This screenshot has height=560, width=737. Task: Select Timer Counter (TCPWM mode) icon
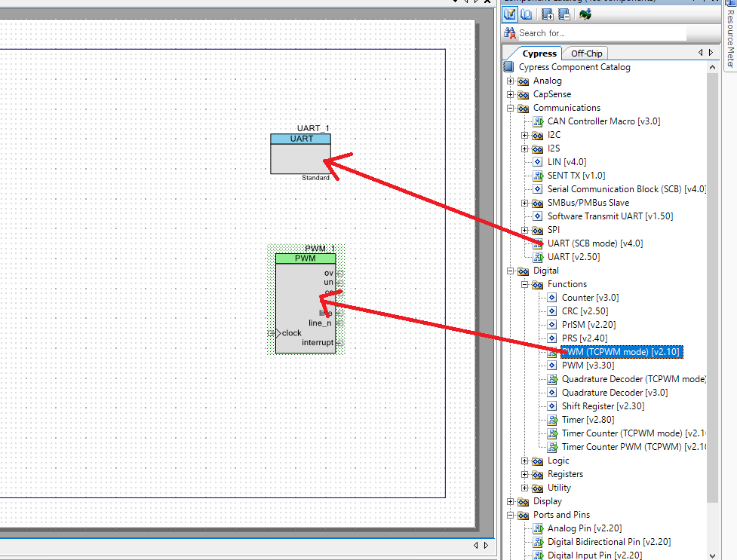pyautogui.click(x=552, y=433)
